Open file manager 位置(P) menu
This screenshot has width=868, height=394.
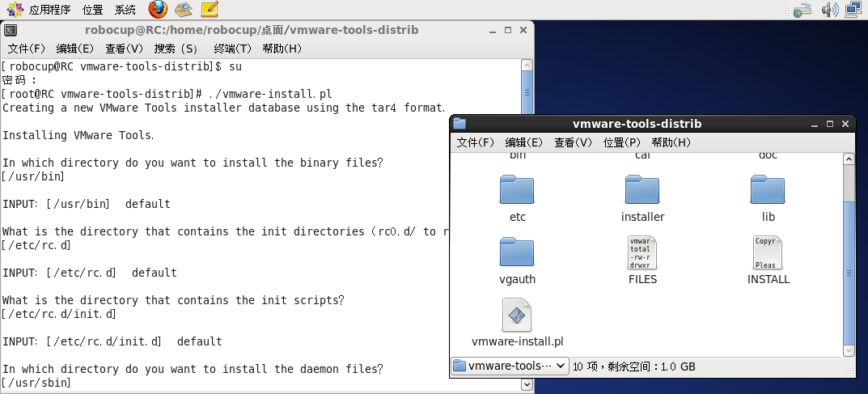point(622,142)
